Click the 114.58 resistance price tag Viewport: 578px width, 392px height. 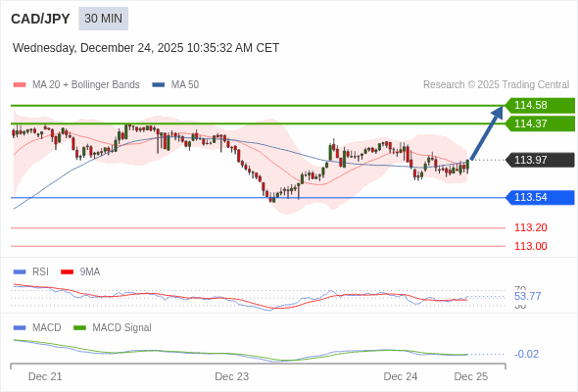(540, 105)
